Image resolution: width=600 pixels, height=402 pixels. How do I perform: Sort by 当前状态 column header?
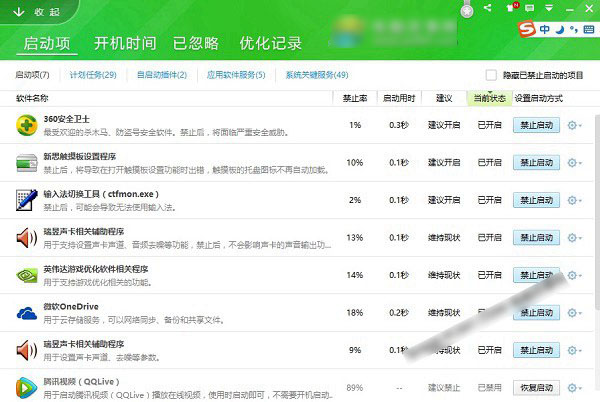click(490, 98)
